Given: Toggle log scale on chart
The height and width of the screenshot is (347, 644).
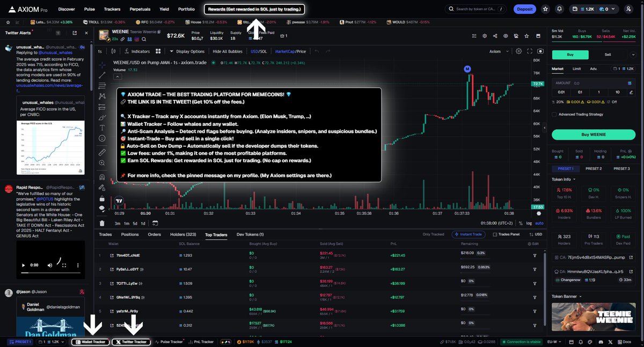Looking at the screenshot, I should pos(529,223).
